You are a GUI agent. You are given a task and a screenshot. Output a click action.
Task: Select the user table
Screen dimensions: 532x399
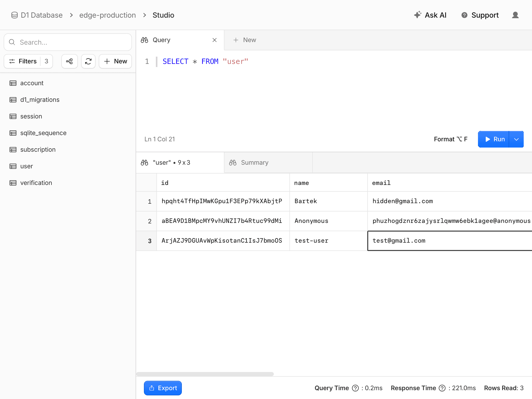(x=68, y=166)
